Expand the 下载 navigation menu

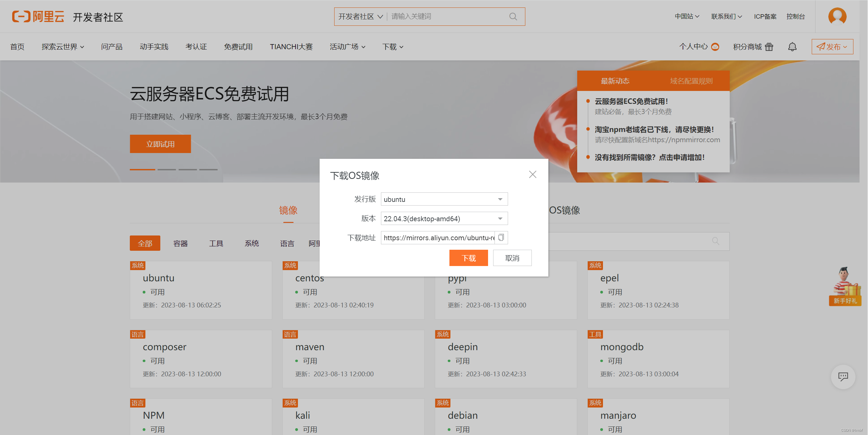point(392,46)
